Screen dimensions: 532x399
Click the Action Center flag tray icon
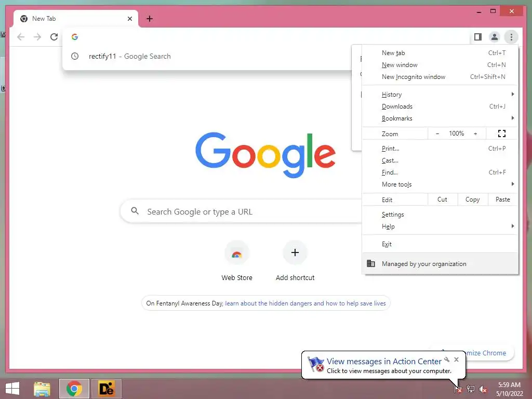point(458,389)
